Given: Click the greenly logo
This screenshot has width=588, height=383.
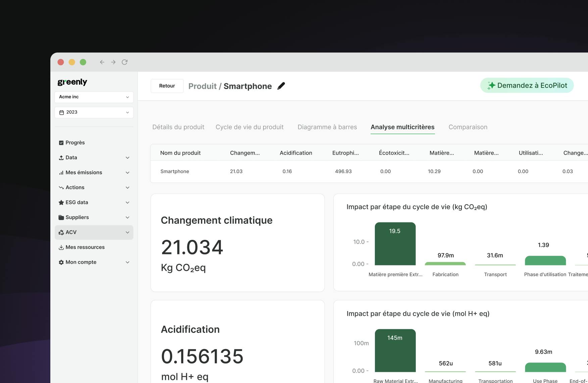Looking at the screenshot, I should (72, 82).
